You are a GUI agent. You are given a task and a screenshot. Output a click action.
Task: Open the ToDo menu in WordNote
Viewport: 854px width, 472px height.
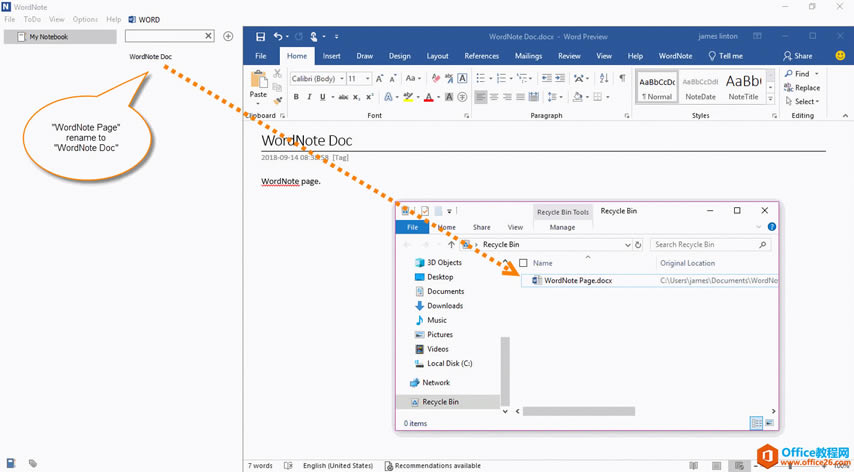(32, 19)
